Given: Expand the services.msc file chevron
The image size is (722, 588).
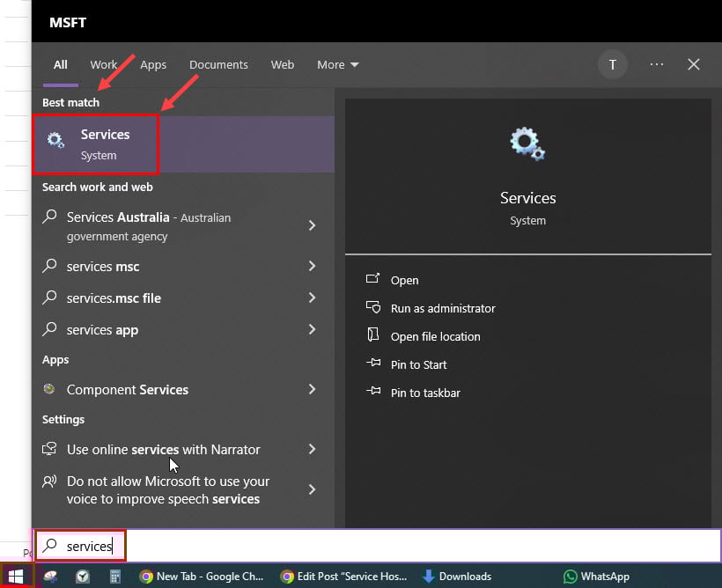Looking at the screenshot, I should pos(313,298).
